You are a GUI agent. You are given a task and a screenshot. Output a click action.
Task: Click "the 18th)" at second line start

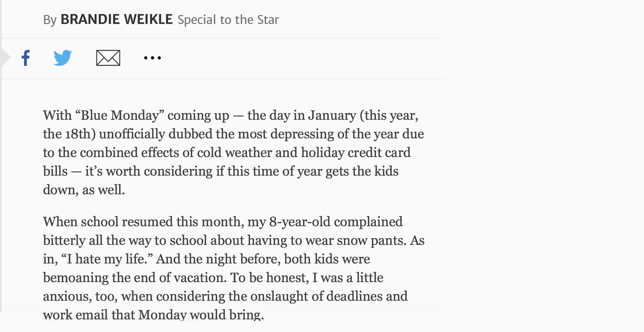69,134
